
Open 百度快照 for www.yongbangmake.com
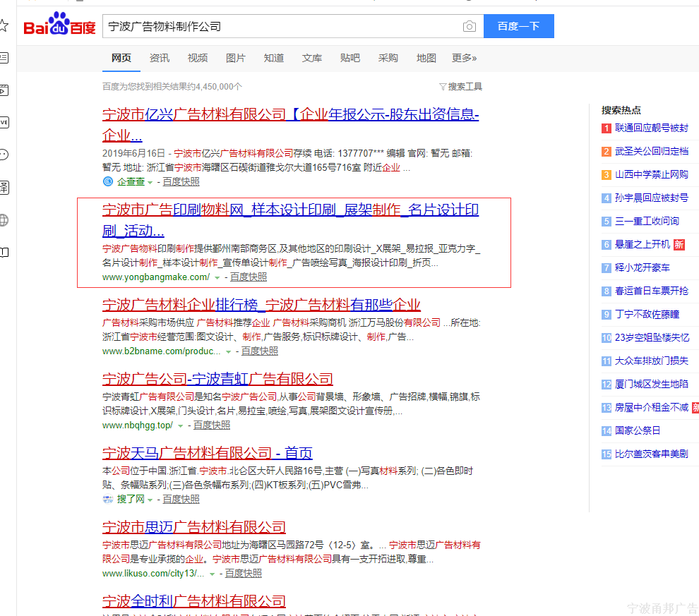(x=249, y=277)
